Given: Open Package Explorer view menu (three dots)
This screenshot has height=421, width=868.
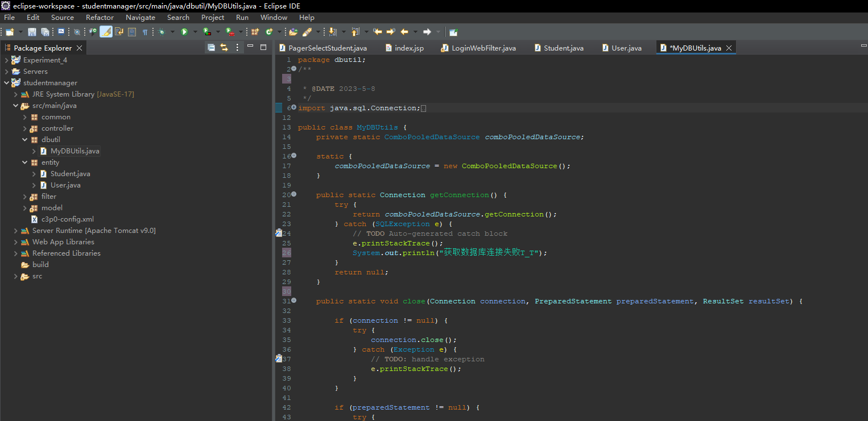Looking at the screenshot, I should [238, 48].
